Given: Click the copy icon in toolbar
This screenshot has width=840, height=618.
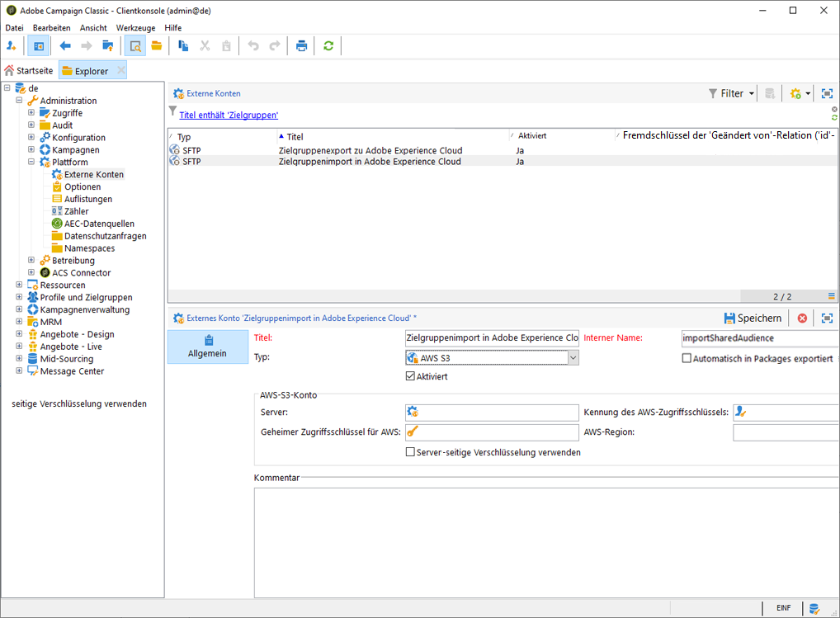Looking at the screenshot, I should (183, 46).
